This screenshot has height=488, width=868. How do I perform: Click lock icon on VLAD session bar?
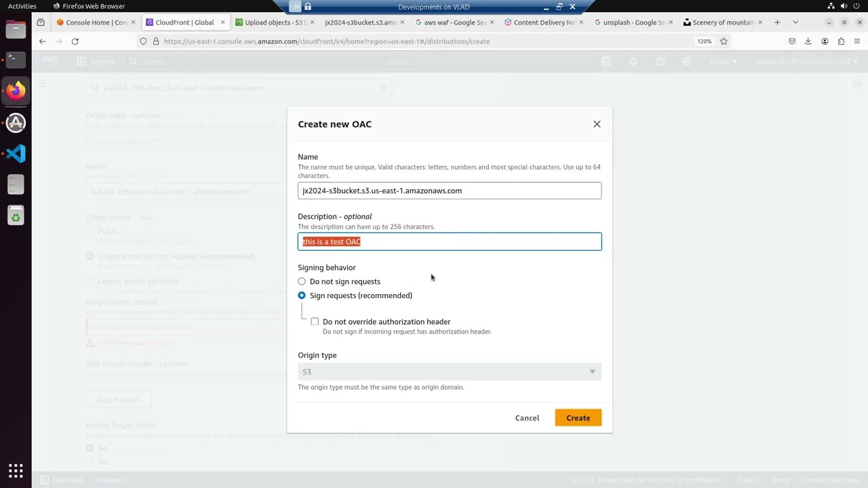tap(308, 7)
